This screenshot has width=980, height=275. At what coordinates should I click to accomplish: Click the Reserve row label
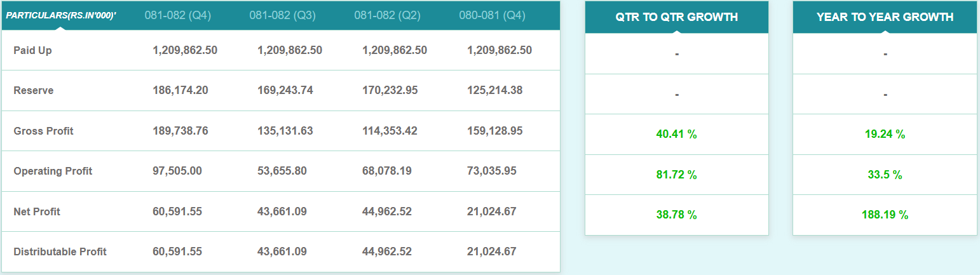34,90
